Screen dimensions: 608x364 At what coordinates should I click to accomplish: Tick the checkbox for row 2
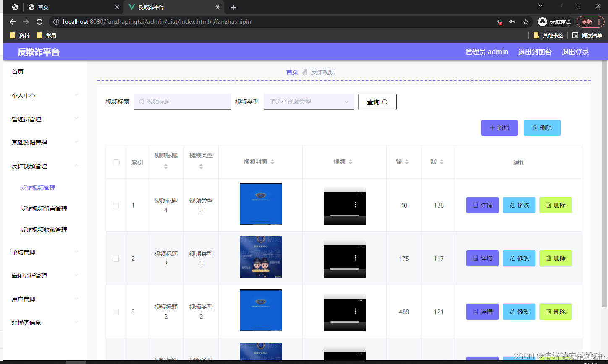[116, 259]
